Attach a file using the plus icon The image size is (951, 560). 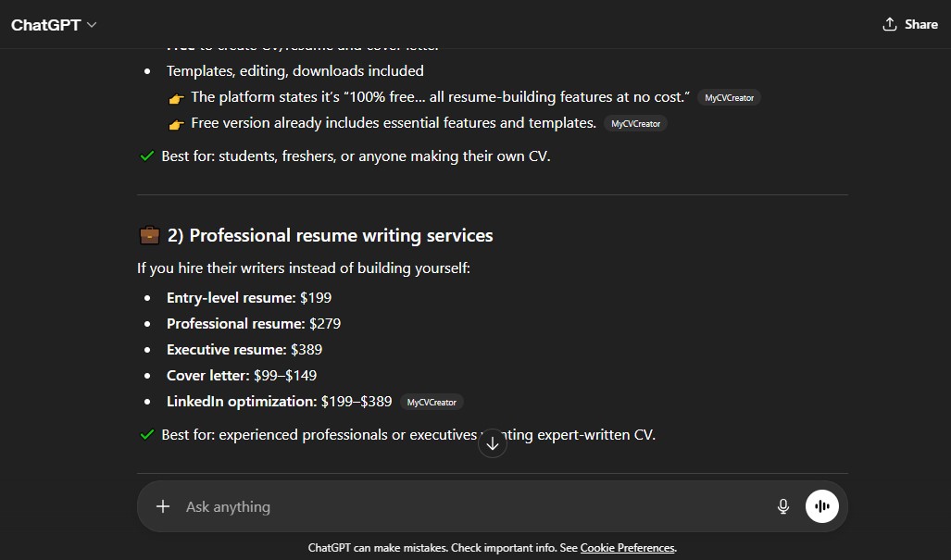163,506
